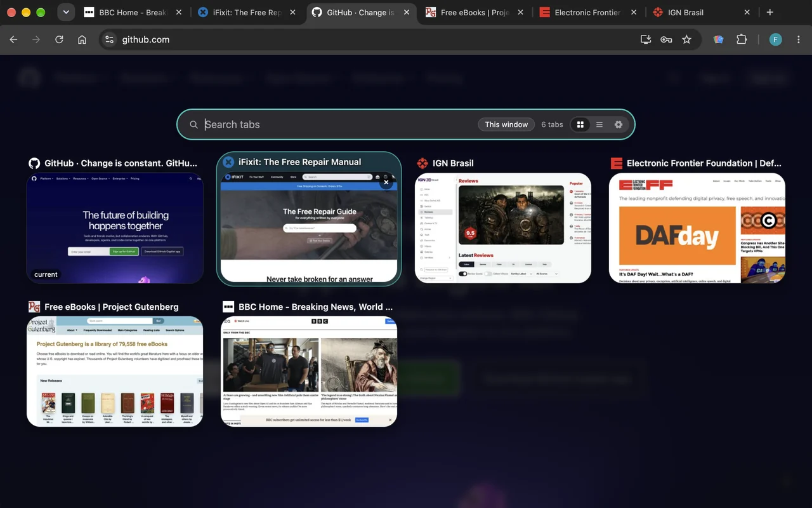Switch to the Electronic Frontier browser tab
Viewport: 812px width, 508px height.
tap(589, 13)
